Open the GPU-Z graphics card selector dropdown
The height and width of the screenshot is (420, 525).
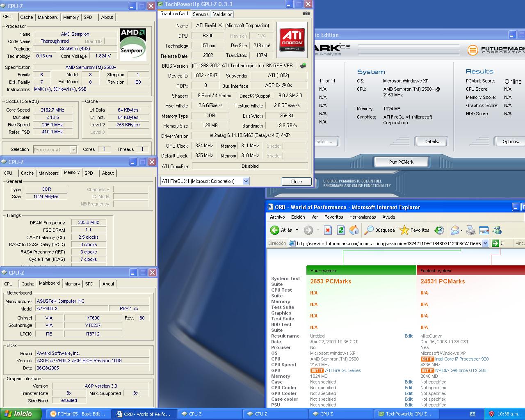pos(246,181)
